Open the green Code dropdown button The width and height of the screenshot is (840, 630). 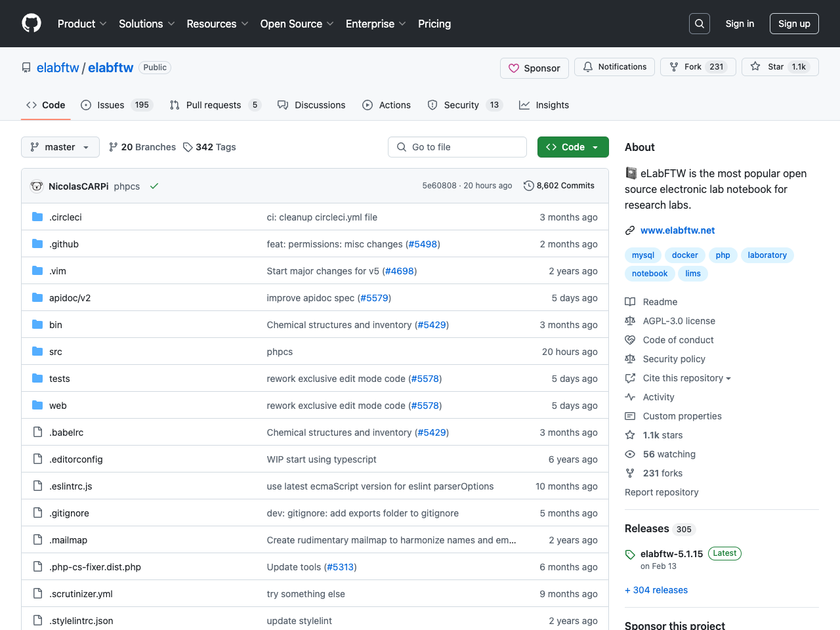[x=573, y=147]
